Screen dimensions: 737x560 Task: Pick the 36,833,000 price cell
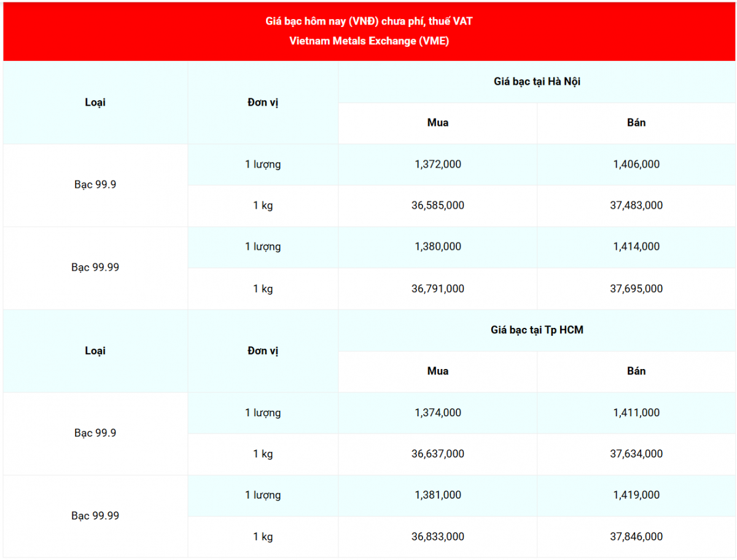(x=437, y=537)
